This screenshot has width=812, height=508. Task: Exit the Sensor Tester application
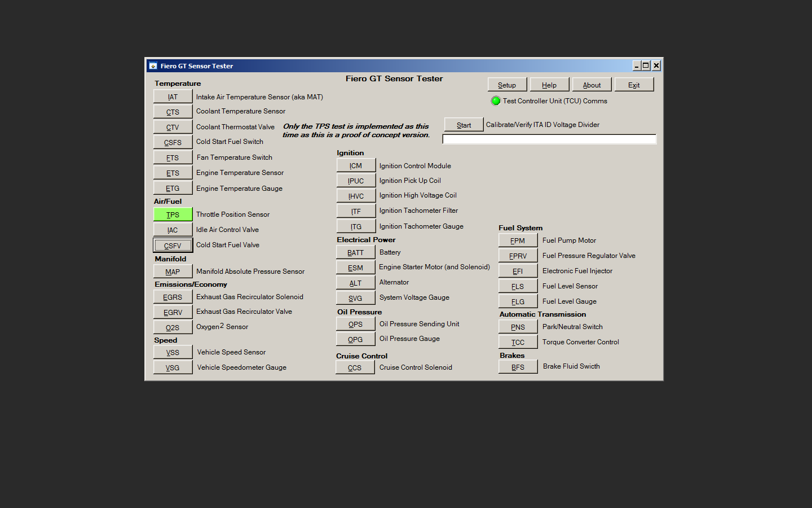[x=634, y=85]
